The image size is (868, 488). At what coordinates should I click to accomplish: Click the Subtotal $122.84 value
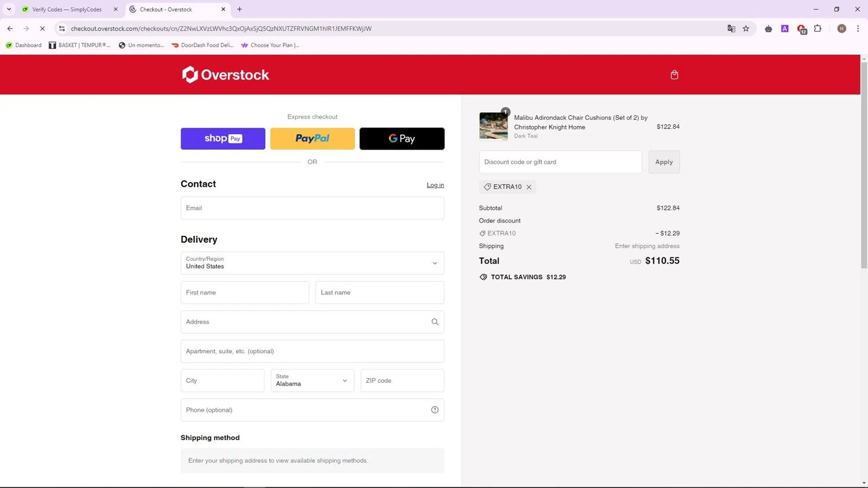point(668,208)
